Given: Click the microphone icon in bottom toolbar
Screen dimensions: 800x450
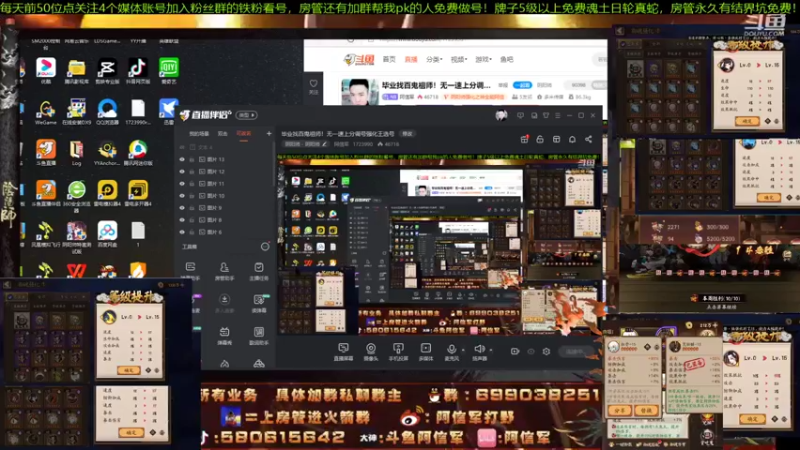Looking at the screenshot, I should click(x=451, y=349).
